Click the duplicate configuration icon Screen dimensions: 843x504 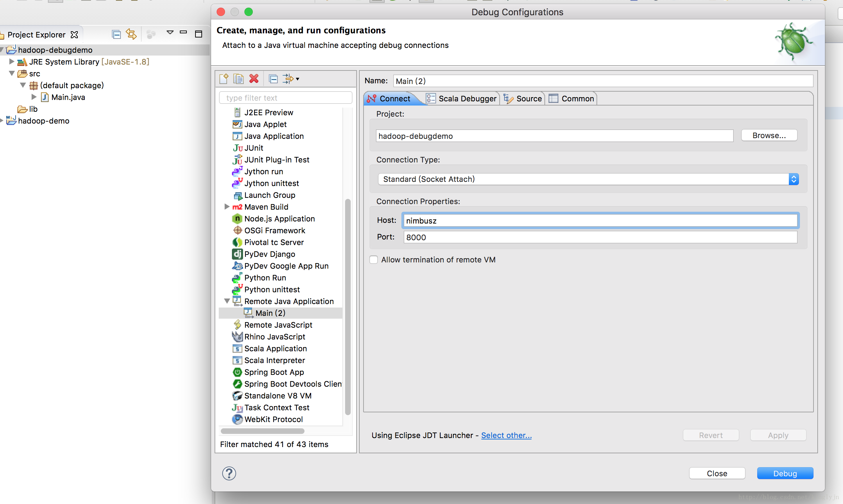point(239,78)
